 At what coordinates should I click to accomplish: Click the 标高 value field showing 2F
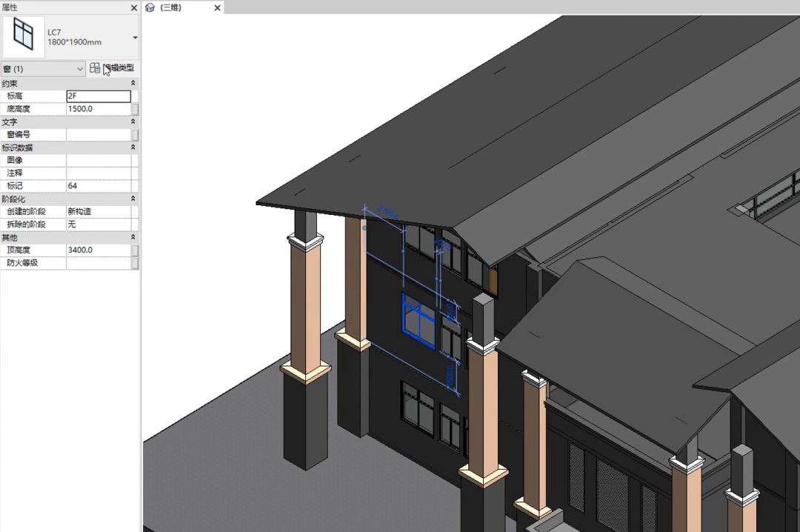(x=99, y=96)
